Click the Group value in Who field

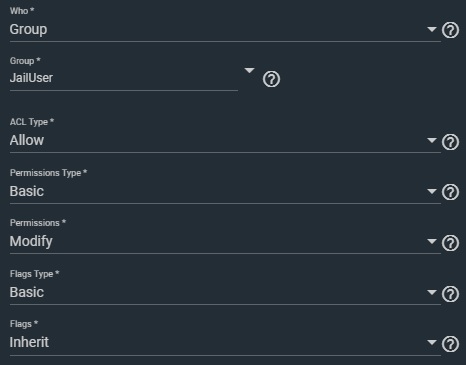28,30
